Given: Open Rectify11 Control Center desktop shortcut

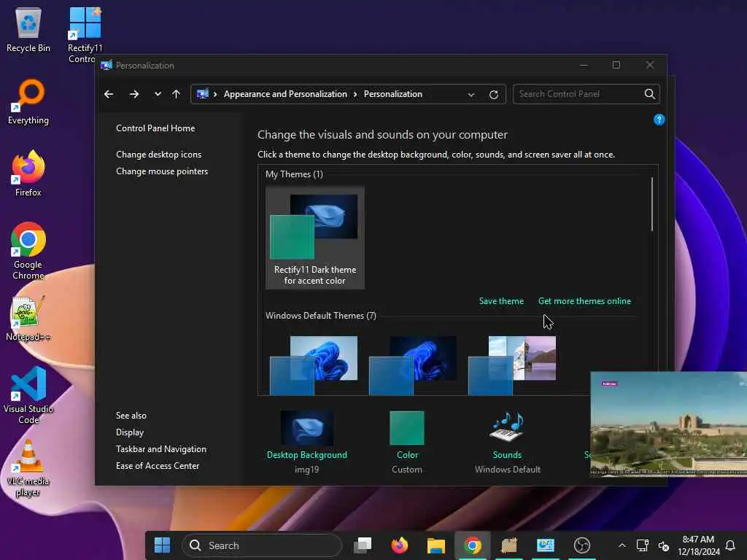Looking at the screenshot, I should coord(85,34).
